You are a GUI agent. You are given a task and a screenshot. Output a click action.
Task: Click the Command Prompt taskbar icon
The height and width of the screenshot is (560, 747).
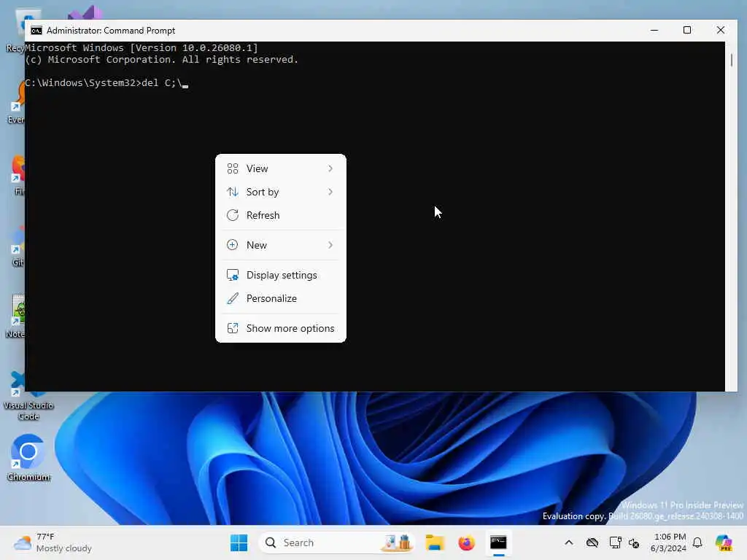[498, 542]
